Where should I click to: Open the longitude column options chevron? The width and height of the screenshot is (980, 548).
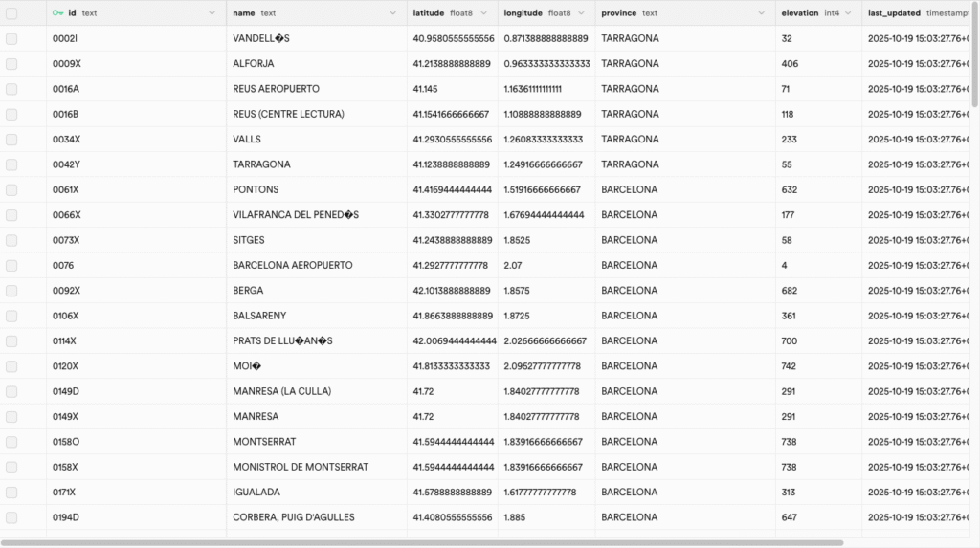(x=580, y=13)
